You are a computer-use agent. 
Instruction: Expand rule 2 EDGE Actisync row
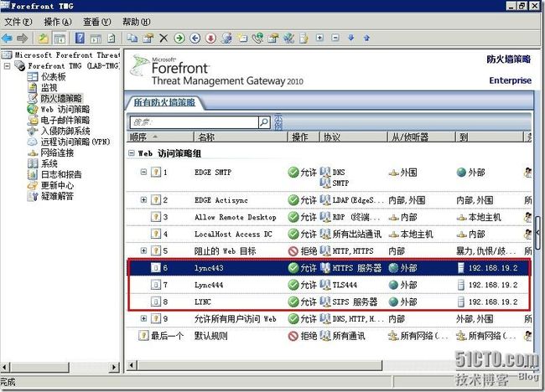tap(143, 200)
